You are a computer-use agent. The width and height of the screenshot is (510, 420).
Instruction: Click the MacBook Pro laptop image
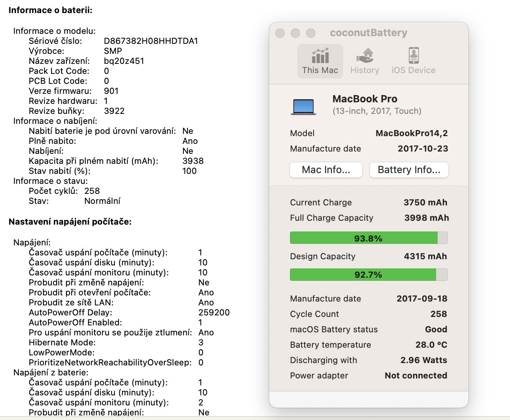click(x=303, y=107)
